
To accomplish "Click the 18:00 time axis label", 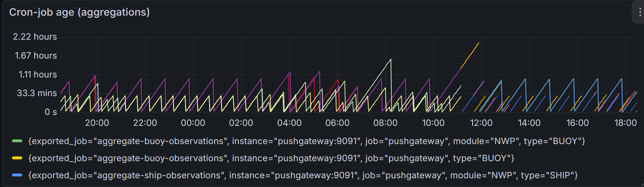I will 625,123.
